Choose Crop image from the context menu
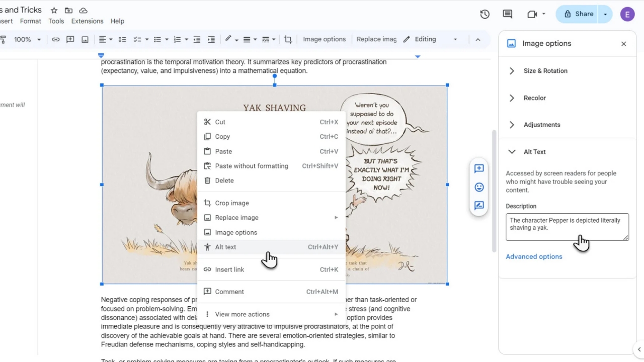The image size is (644, 362). tap(232, 203)
